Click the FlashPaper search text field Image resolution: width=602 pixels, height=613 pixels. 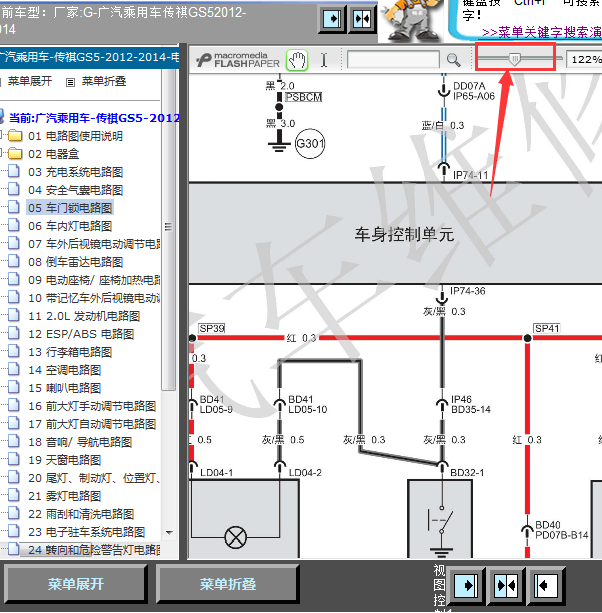pos(393,60)
